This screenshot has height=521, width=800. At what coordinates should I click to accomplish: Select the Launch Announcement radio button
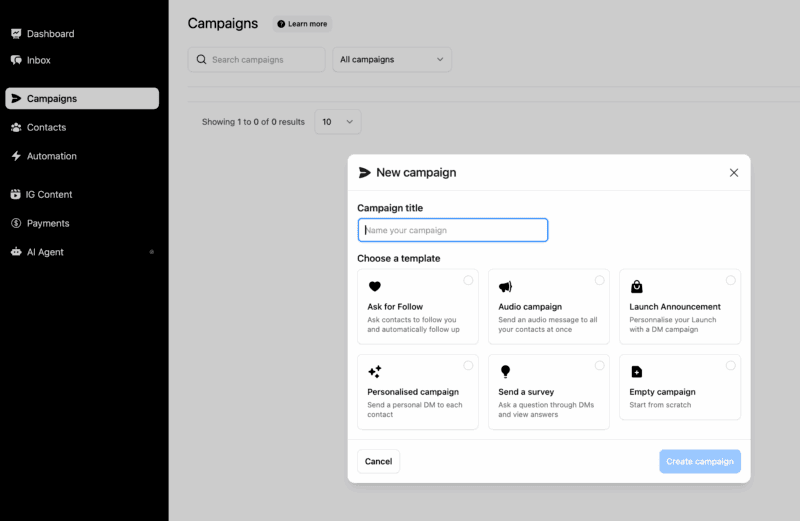[731, 280]
